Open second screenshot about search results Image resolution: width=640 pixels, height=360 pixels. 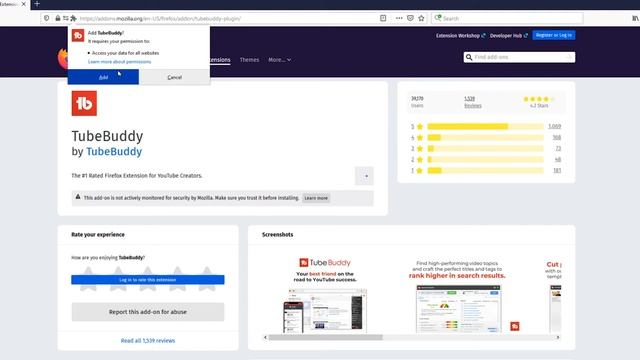point(457,295)
